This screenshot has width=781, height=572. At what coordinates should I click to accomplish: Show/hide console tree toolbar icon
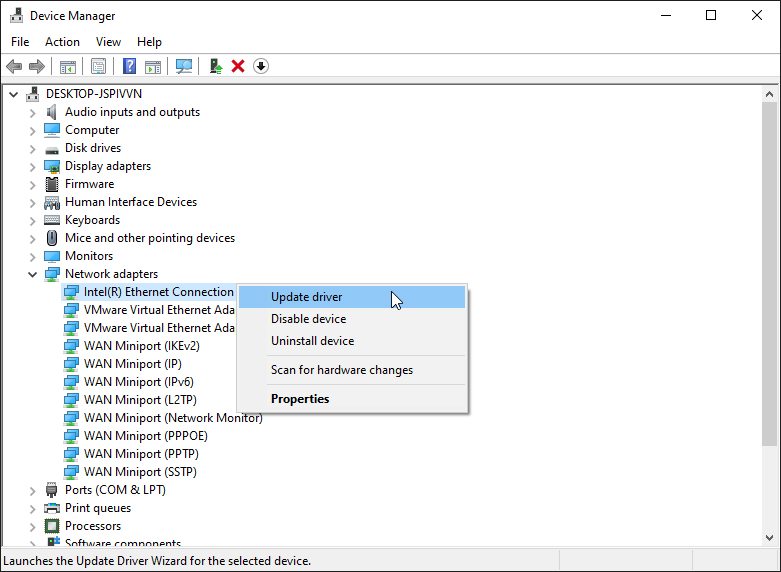[x=68, y=66]
